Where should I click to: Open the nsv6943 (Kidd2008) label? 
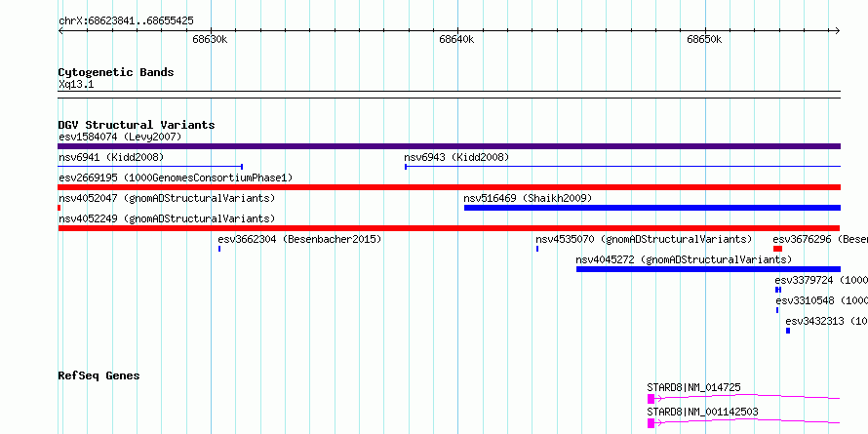click(x=456, y=157)
